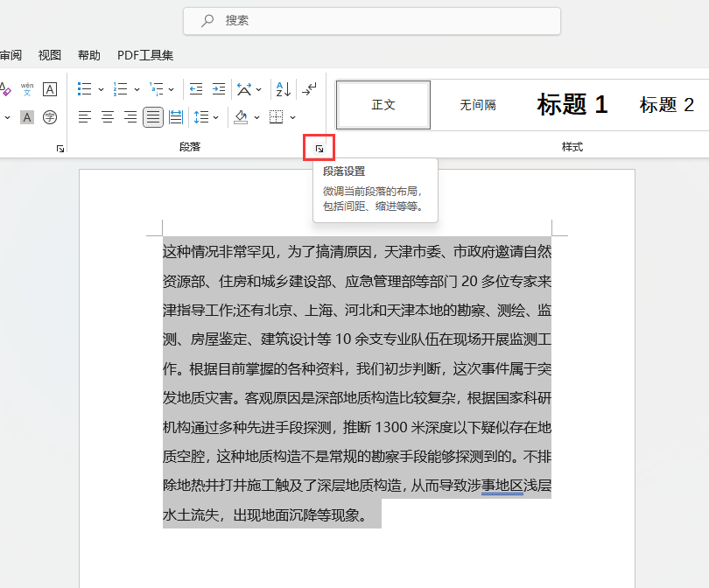The height and width of the screenshot is (588, 709).
Task: Expand the multilevel list dropdown arrow
Action: pyautogui.click(x=171, y=89)
